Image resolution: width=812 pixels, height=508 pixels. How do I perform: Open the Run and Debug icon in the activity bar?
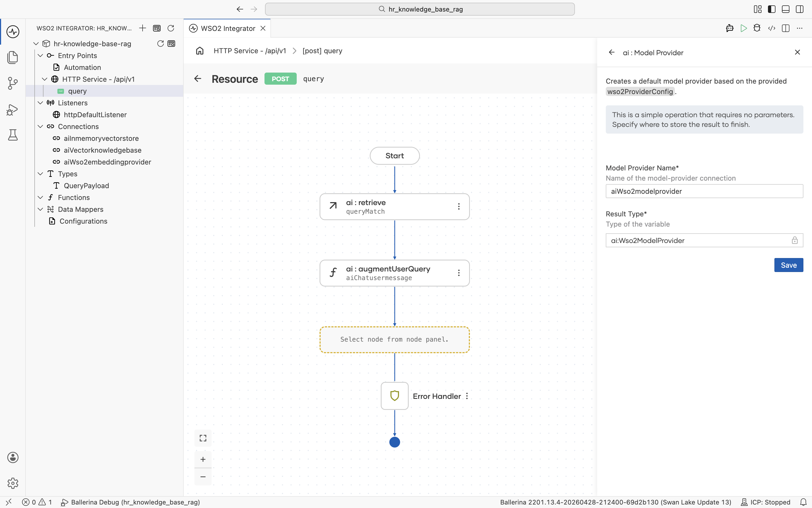13,110
